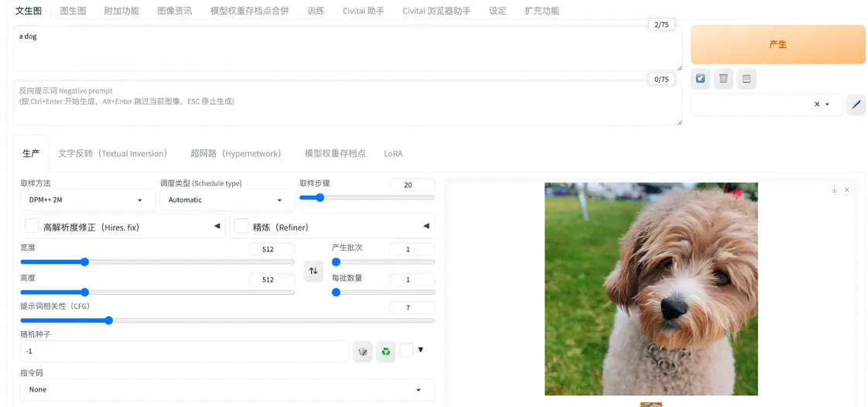Close the generated image preview with X
The width and height of the screenshot is (868, 407).
pos(846,190)
